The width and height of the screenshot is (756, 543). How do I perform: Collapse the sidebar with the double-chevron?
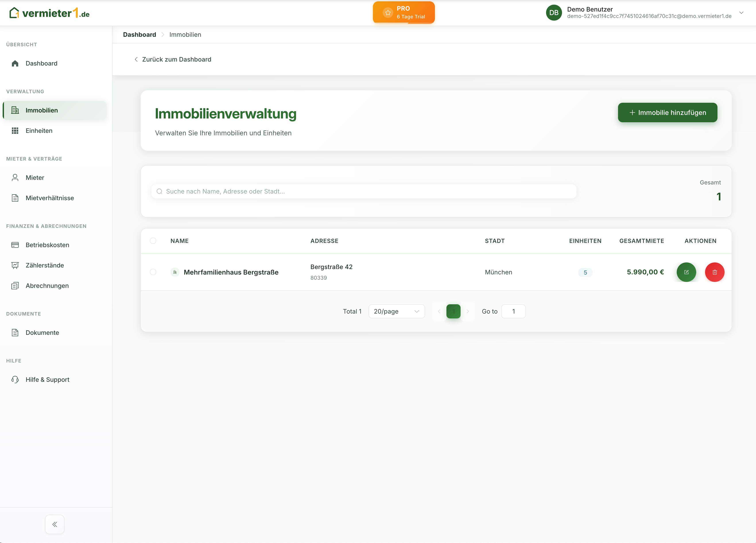coord(54,524)
